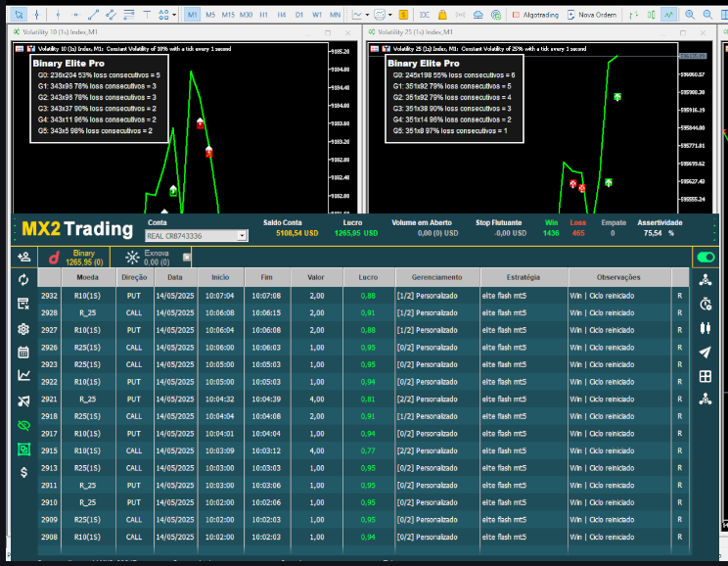
Task: Open the calendar icon in left sidebar
Action: pyautogui.click(x=23, y=352)
